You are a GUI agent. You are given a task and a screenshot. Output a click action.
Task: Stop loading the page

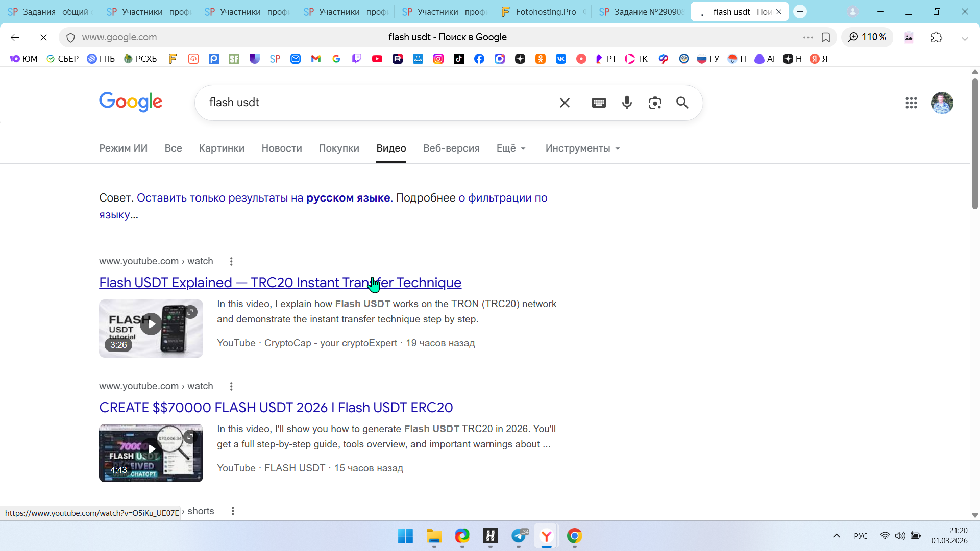(43, 37)
